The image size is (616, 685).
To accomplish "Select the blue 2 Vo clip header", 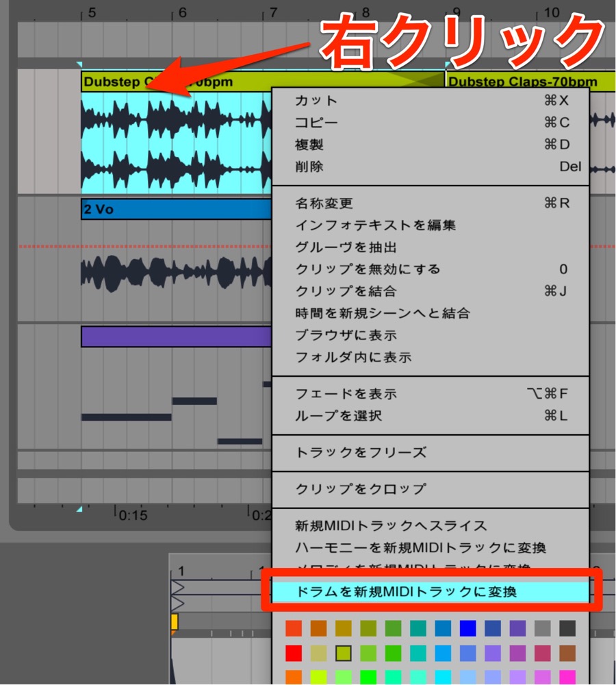I will [177, 209].
